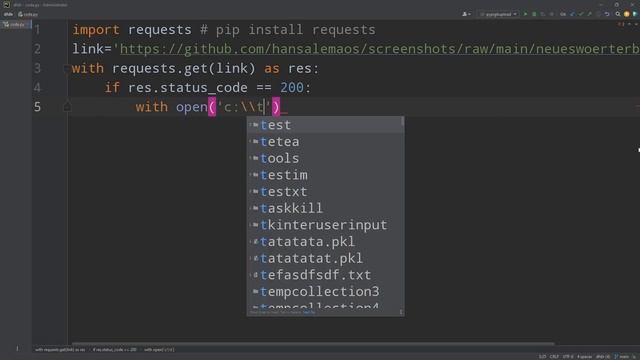Run the script with green play icon

[525, 14]
